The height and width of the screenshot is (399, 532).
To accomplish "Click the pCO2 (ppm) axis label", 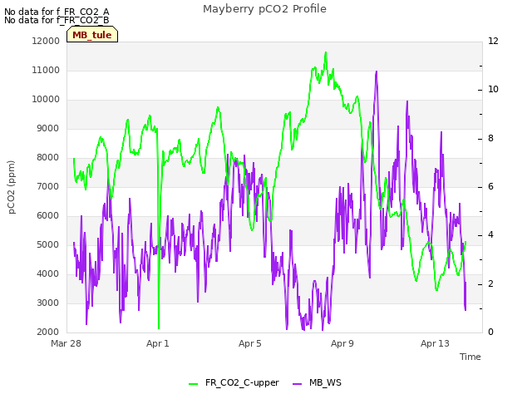I will (11, 187).
